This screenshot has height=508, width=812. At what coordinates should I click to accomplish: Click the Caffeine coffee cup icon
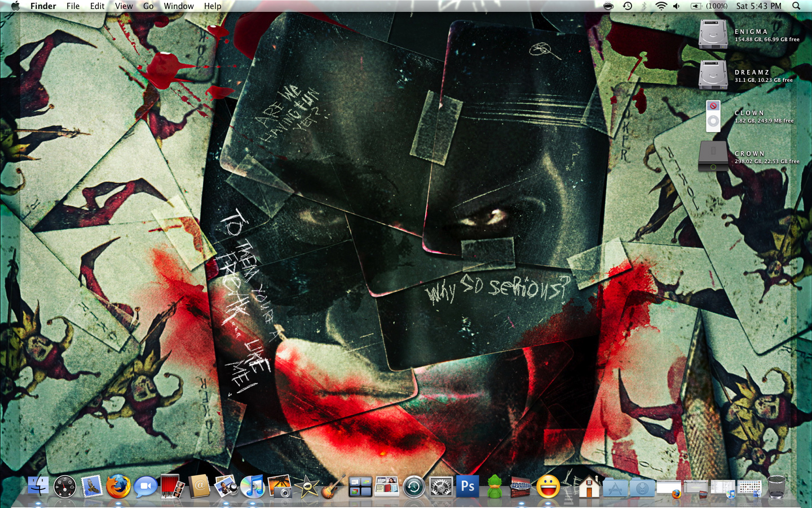coord(608,6)
